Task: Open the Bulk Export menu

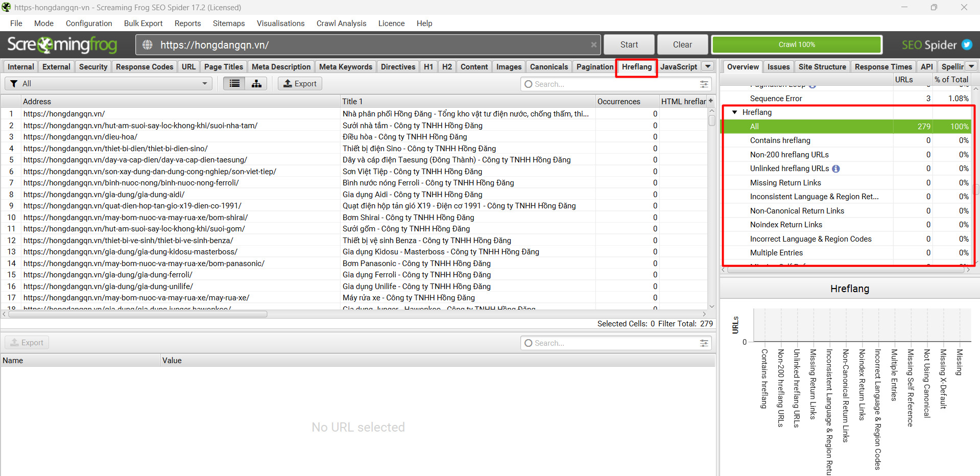Action: click(x=143, y=23)
